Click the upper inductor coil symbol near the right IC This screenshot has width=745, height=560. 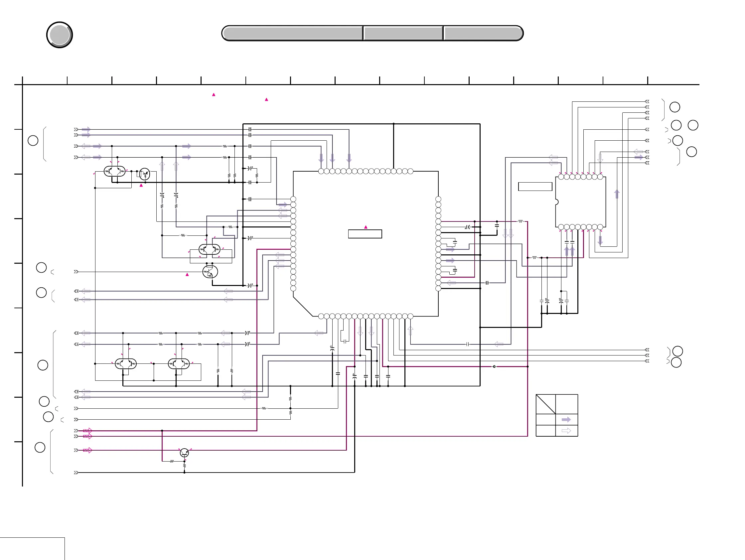(x=521, y=221)
